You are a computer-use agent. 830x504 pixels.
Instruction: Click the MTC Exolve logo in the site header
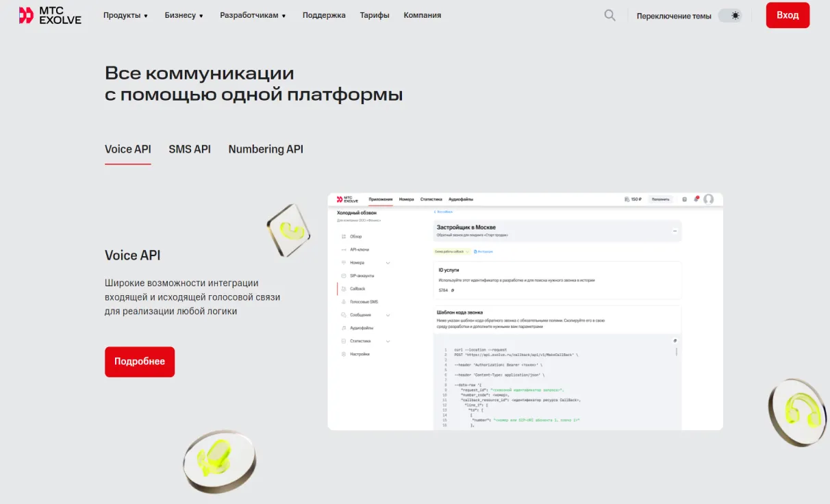pyautogui.click(x=50, y=15)
